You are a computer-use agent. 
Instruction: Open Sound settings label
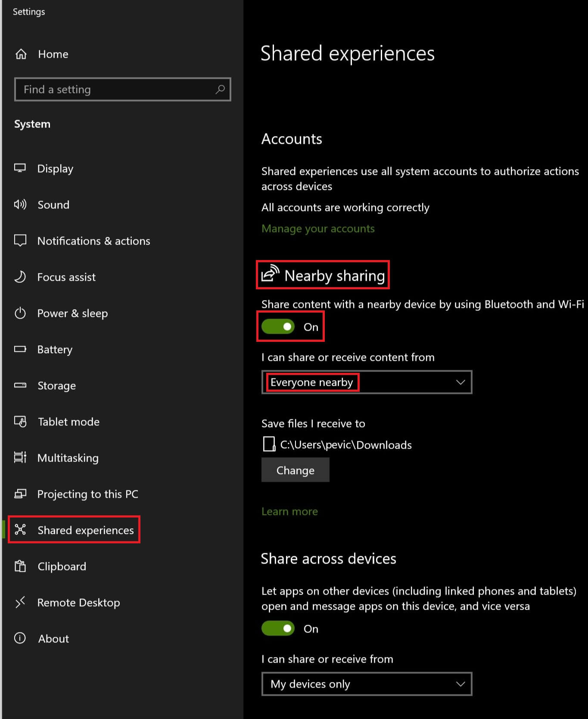(53, 205)
